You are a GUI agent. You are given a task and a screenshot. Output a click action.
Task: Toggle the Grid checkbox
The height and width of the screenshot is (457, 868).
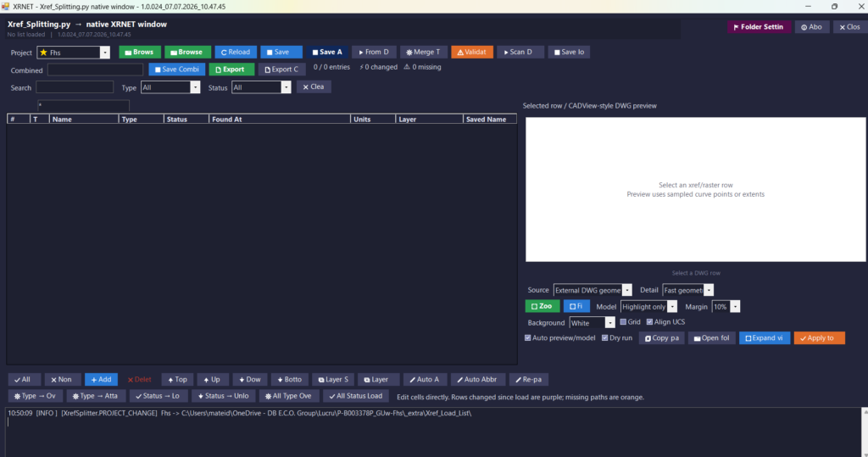point(623,322)
